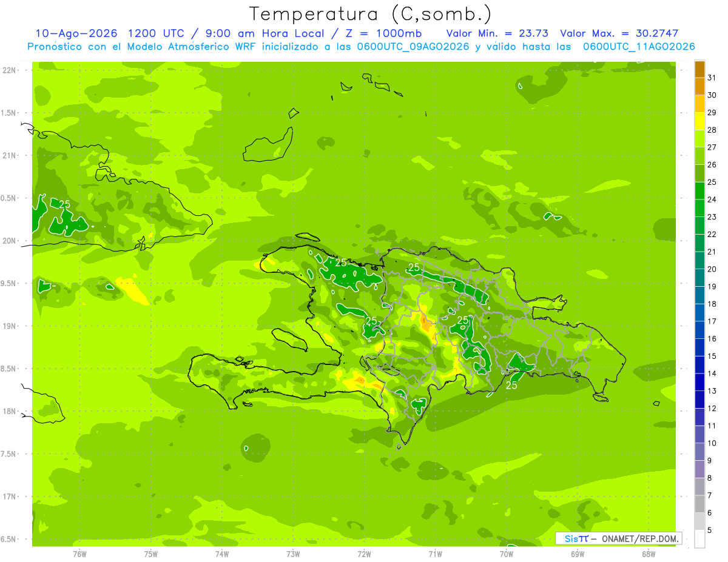Click the "70W" longitude axis label
The width and height of the screenshot is (728, 562).
pyautogui.click(x=507, y=554)
